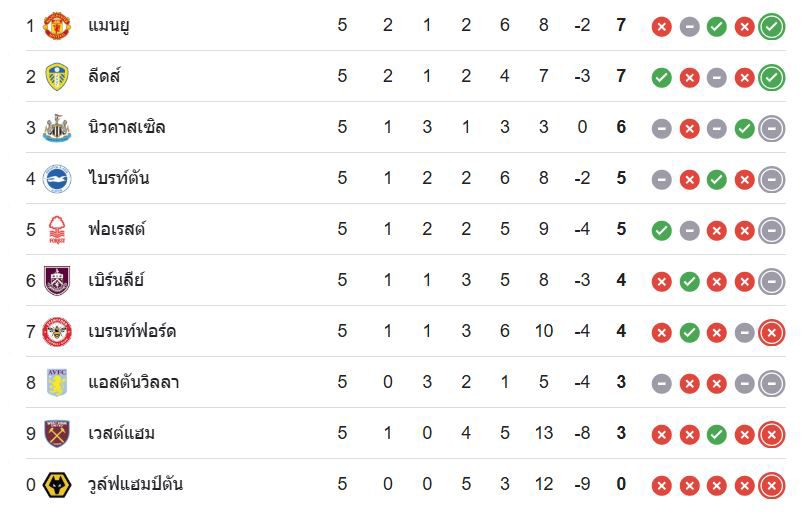808x520 pixels.
Task: Click Brentford's latest red loss result circle
Action: [771, 333]
